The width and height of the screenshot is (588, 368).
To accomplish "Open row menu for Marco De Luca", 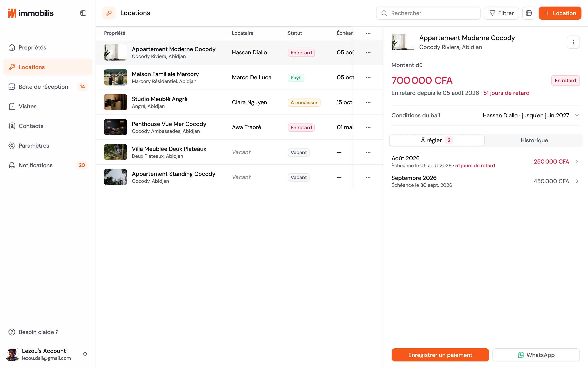I will pyautogui.click(x=368, y=77).
